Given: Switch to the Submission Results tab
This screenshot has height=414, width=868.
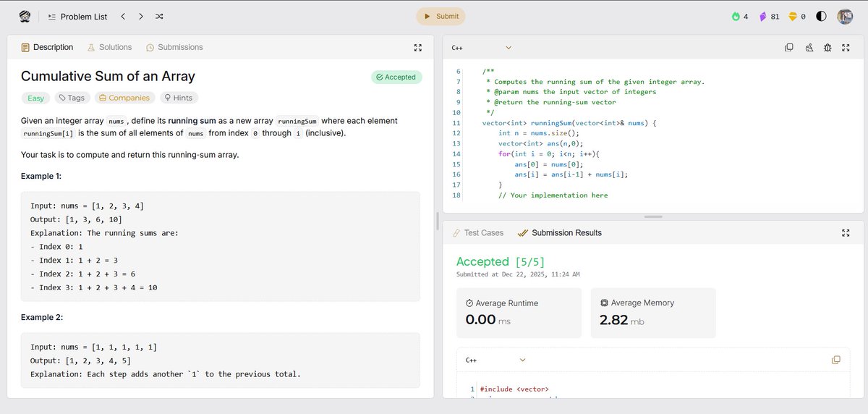Looking at the screenshot, I should (560, 233).
